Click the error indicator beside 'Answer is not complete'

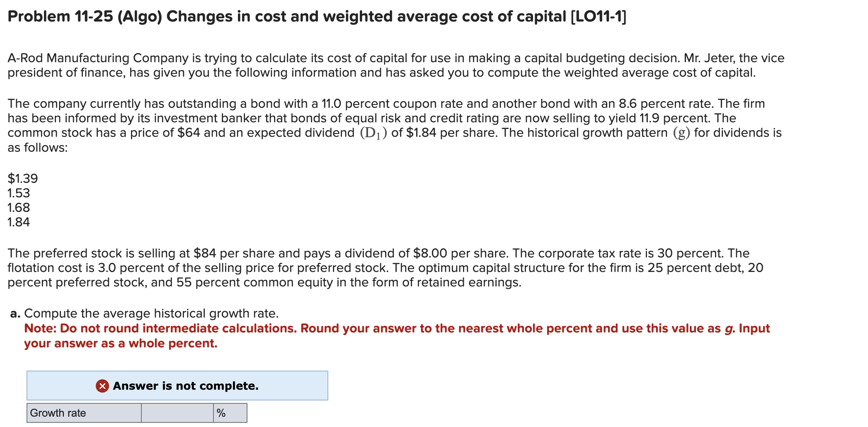tap(102, 386)
